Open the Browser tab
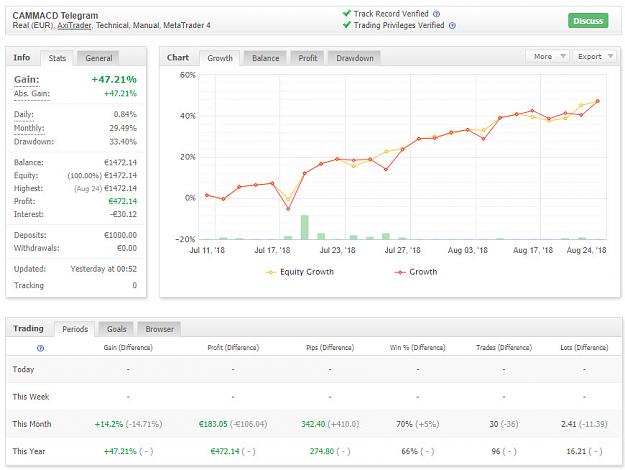The height and width of the screenshot is (470, 625). click(x=159, y=329)
